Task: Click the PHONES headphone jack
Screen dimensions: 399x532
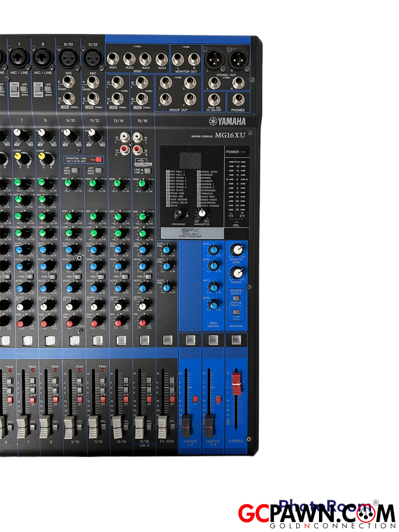Action: (238, 99)
